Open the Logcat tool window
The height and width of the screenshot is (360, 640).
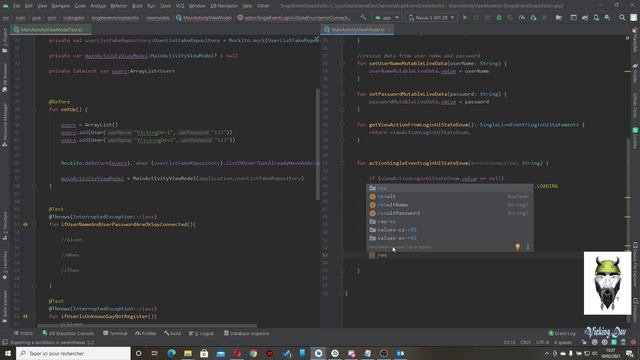(x=201, y=333)
